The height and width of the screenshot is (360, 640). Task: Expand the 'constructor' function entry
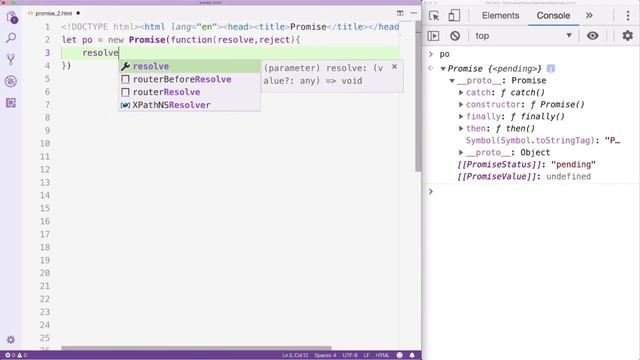click(461, 104)
